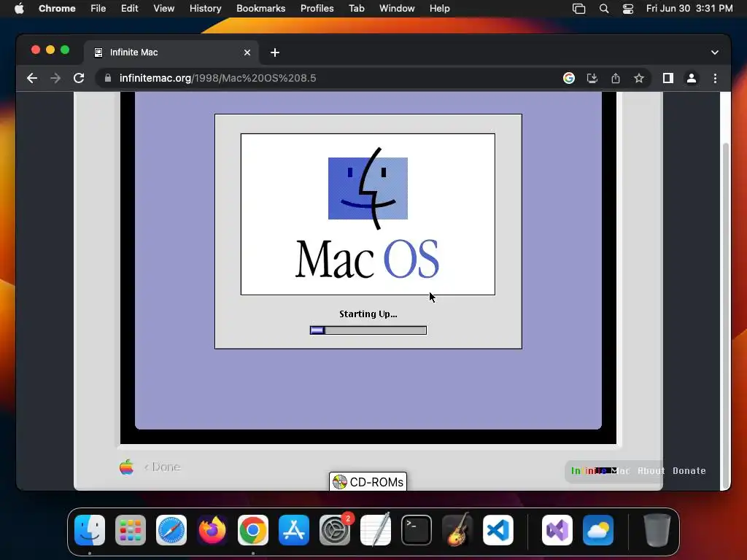The image size is (747, 560).
Task: Open the File menu
Action: (x=98, y=9)
